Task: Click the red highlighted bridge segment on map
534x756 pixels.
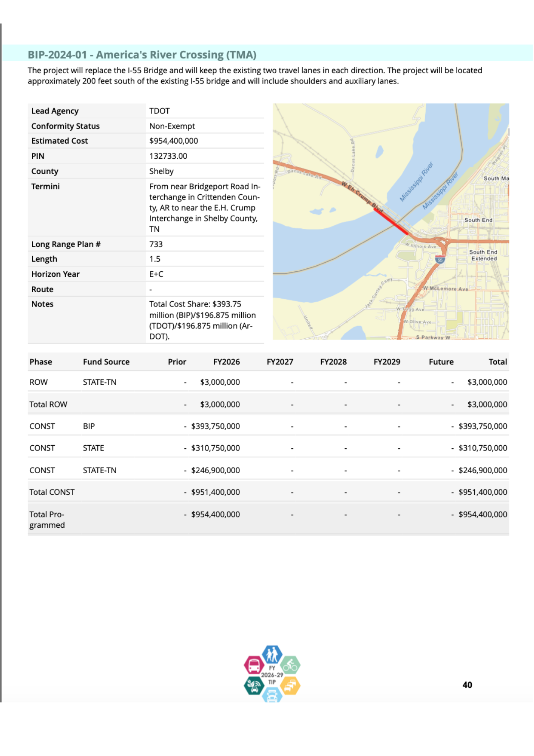Action: pyautogui.click(x=391, y=221)
